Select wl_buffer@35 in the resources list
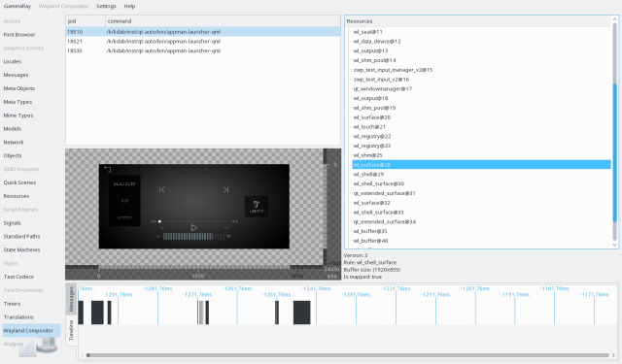Image resolution: width=622 pixels, height=364 pixels. click(x=370, y=231)
